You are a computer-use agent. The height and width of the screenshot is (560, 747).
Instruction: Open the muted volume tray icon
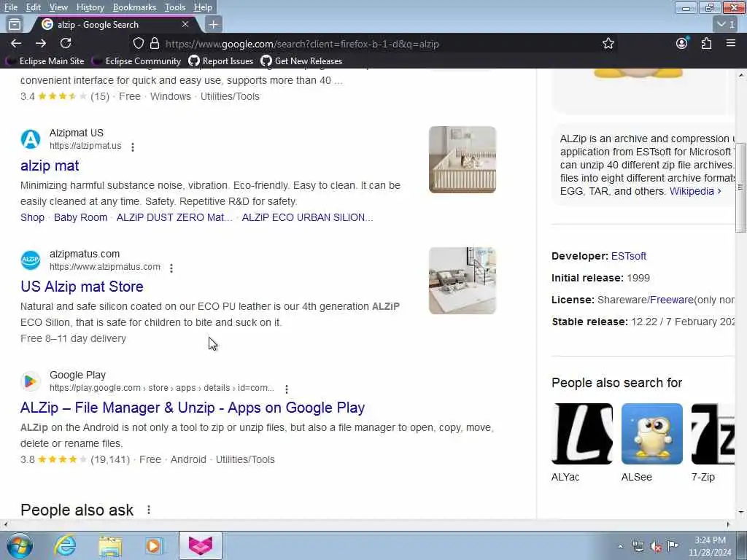click(656, 546)
